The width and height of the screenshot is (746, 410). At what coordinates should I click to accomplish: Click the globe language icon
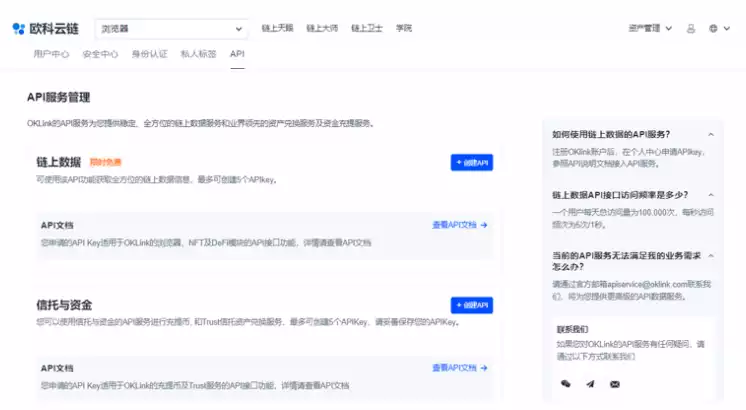(714, 29)
